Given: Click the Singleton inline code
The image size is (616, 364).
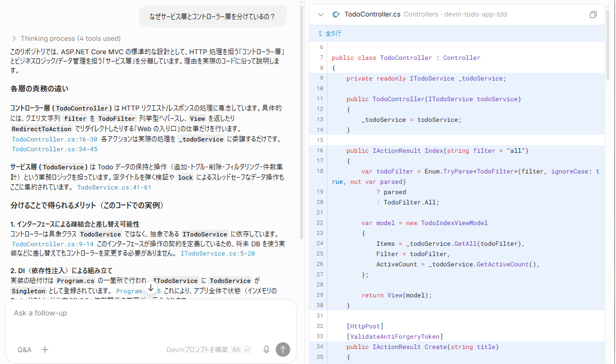Looking at the screenshot, I should 28,291.
